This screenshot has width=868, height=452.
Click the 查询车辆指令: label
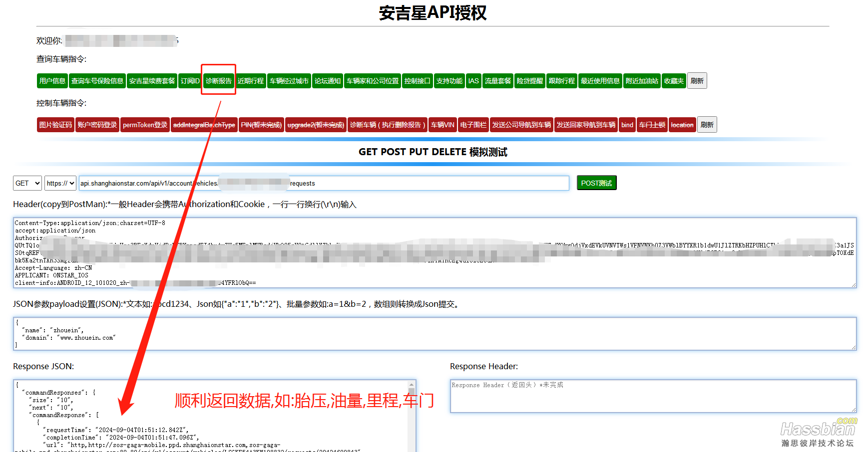click(61, 59)
